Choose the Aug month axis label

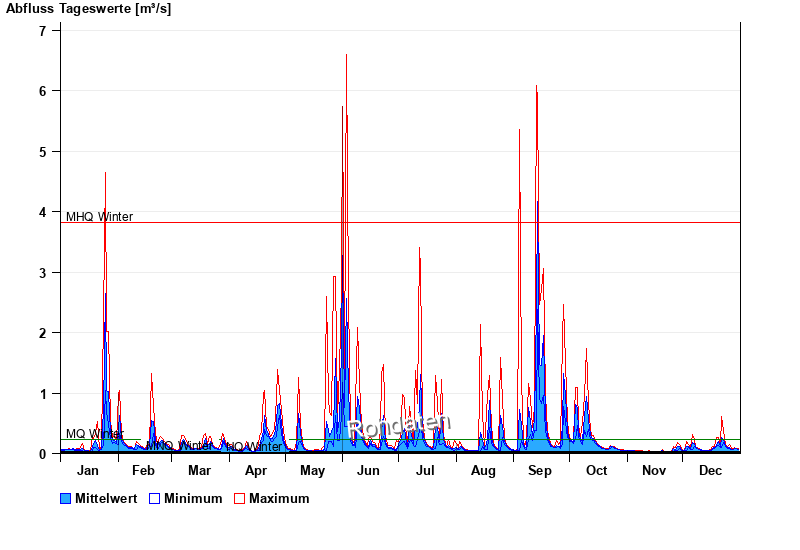coord(483,470)
